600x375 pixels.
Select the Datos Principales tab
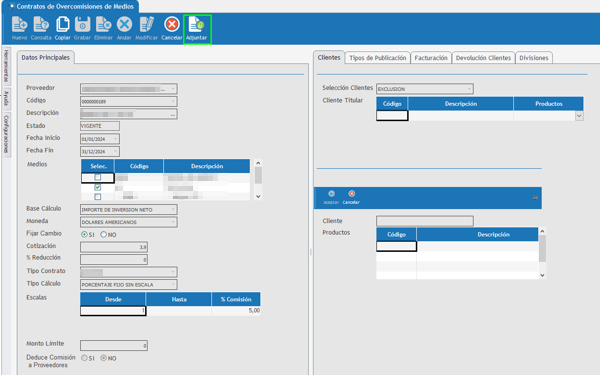pyautogui.click(x=46, y=58)
